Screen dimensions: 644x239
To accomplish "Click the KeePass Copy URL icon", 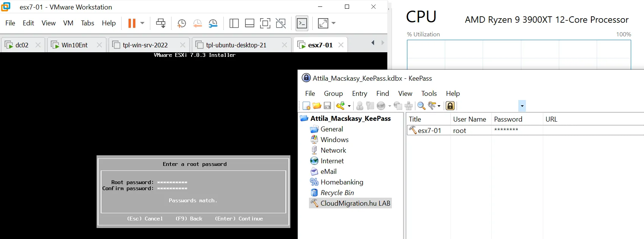I will click(398, 106).
